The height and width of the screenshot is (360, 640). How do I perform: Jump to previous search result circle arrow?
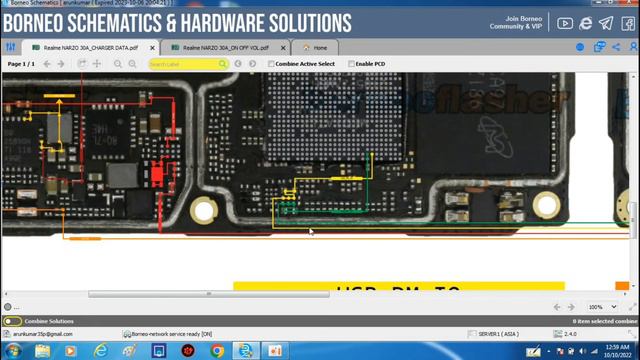pos(238,64)
